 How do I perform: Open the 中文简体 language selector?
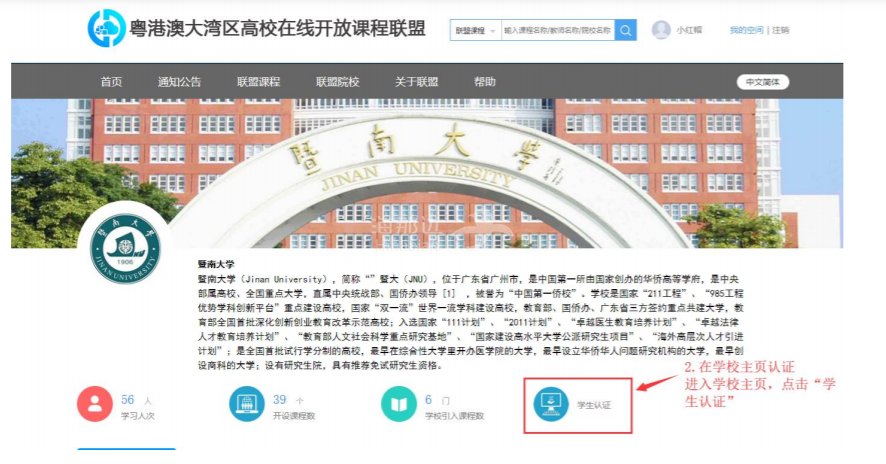(762, 82)
